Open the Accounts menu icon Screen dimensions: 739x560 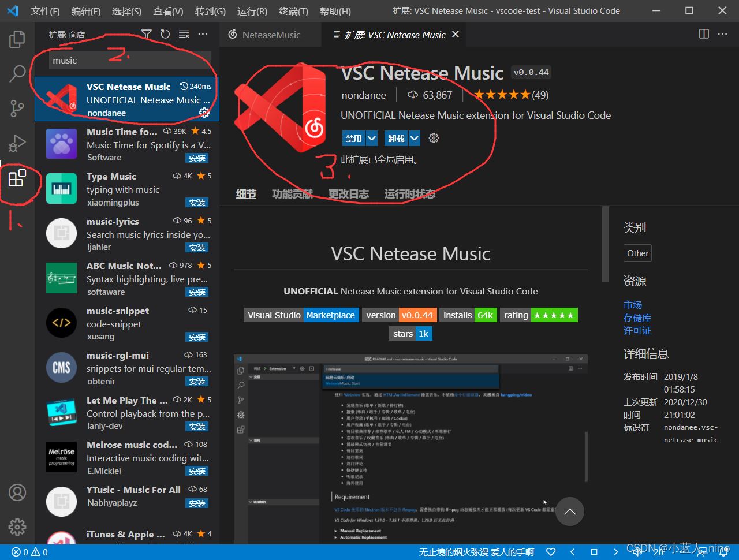tap(17, 492)
